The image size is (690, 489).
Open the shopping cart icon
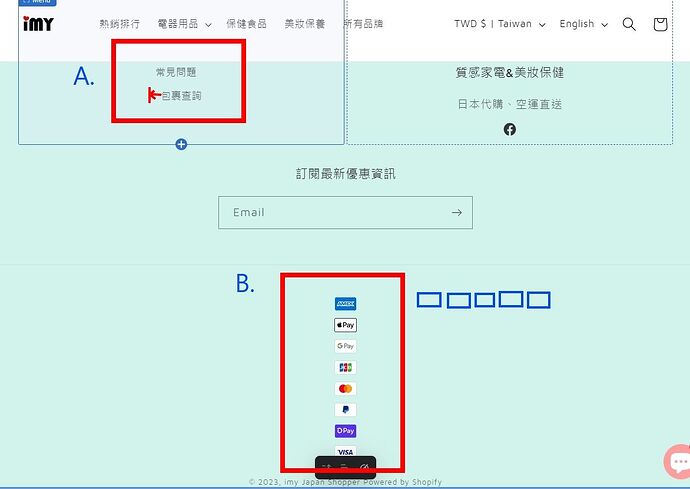pos(660,24)
